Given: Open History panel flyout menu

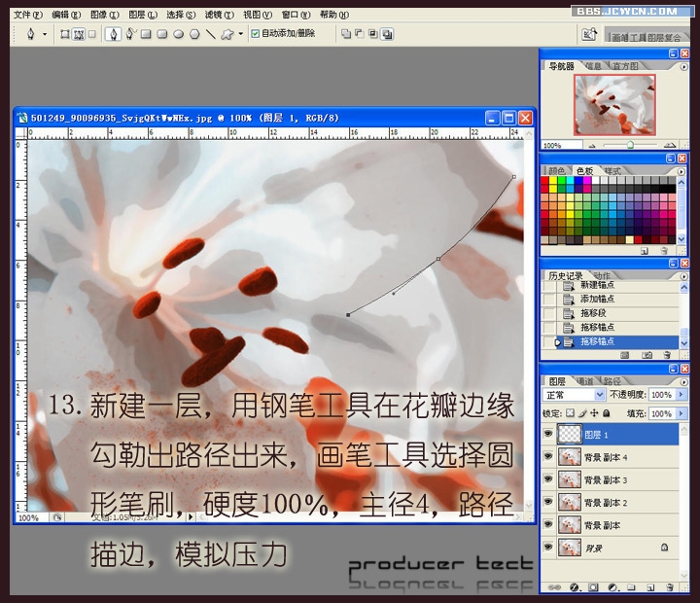Looking at the screenshot, I should click(683, 276).
